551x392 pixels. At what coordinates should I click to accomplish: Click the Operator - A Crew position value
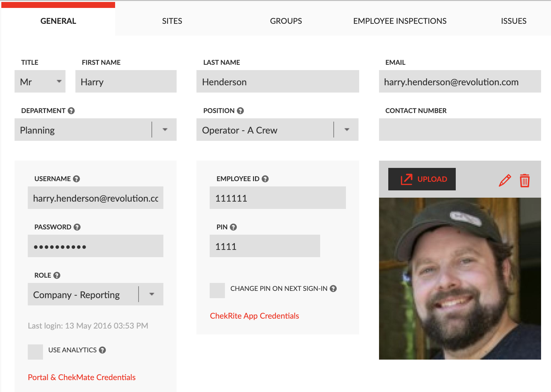240,130
